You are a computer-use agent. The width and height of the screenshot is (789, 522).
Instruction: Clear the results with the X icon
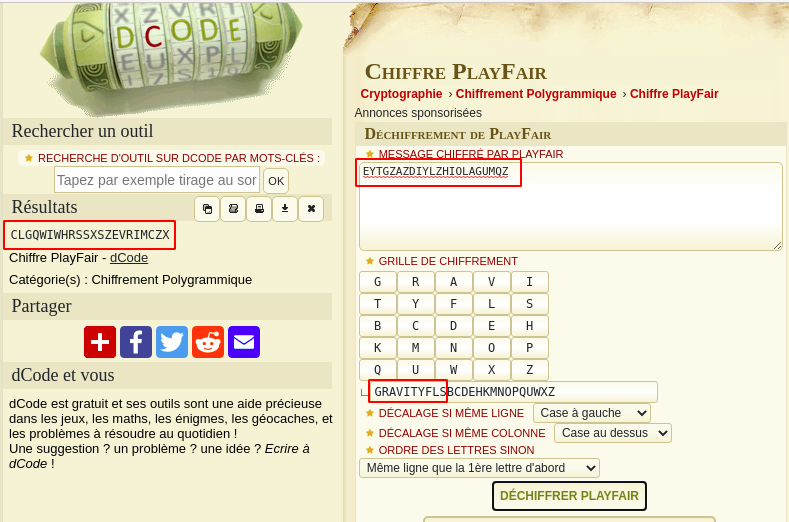[311, 209]
